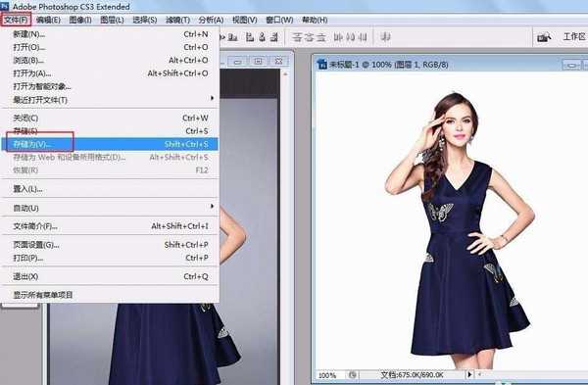This screenshot has height=385, width=588.
Task: Click the distribute bottom edges icon
Action: tap(321, 37)
